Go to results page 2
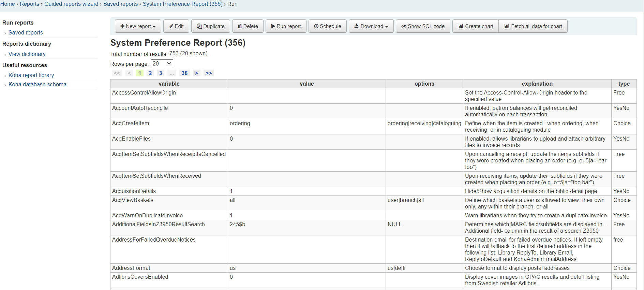The height and width of the screenshot is (290, 644). coord(150,73)
